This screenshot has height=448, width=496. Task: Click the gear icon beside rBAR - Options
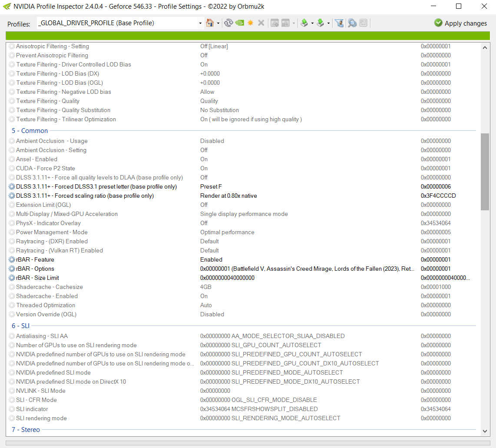tap(12, 269)
